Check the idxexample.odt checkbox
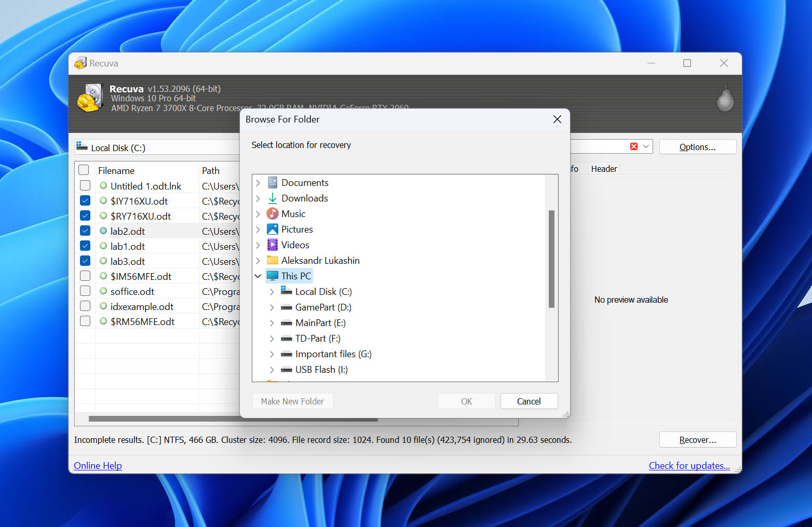This screenshot has height=527, width=812. [x=85, y=306]
